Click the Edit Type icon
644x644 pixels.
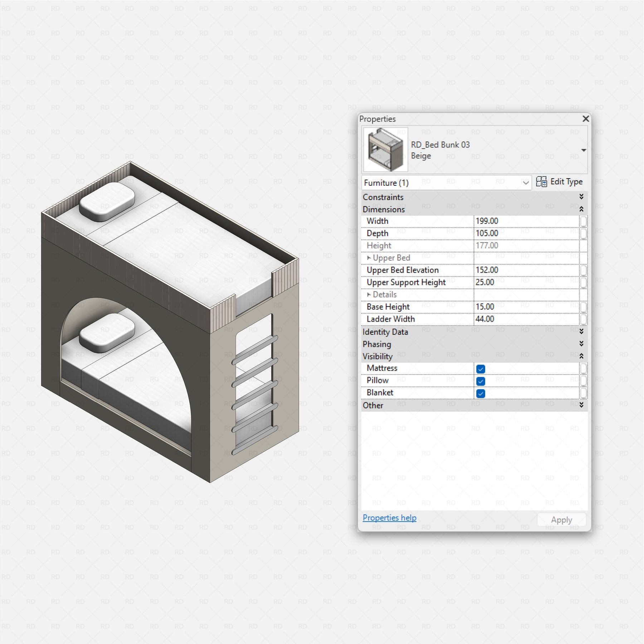541,182
